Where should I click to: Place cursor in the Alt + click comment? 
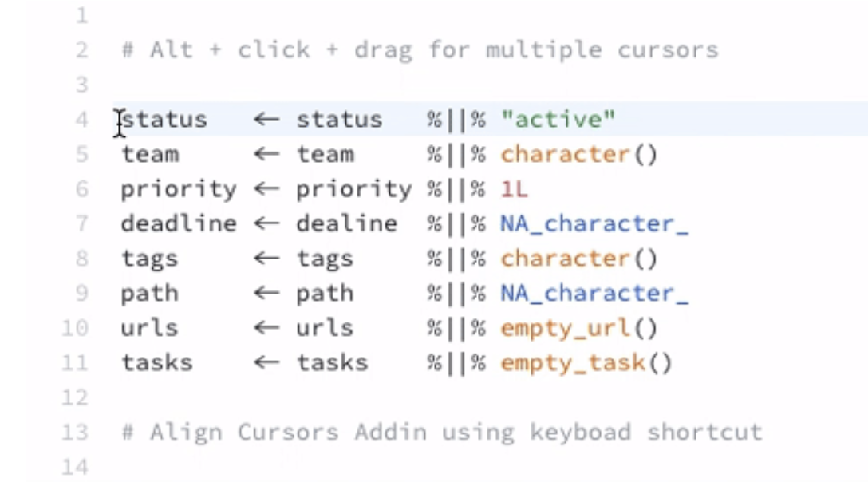click(420, 49)
